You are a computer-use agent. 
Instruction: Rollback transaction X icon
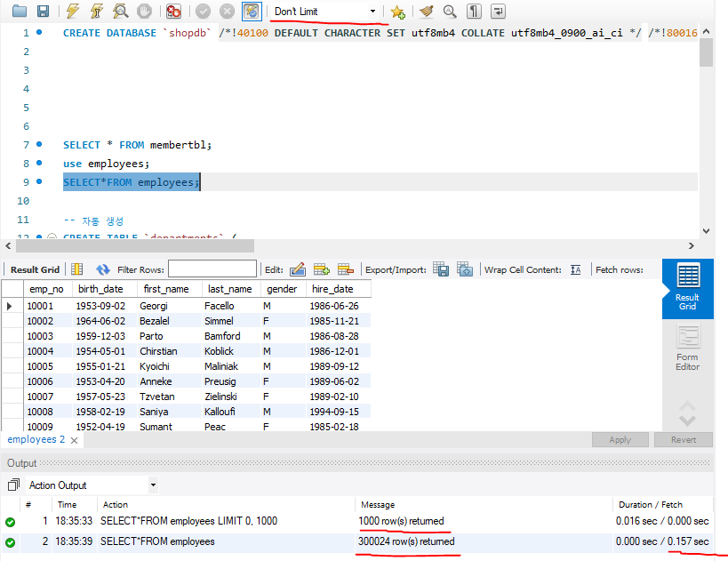(x=227, y=12)
